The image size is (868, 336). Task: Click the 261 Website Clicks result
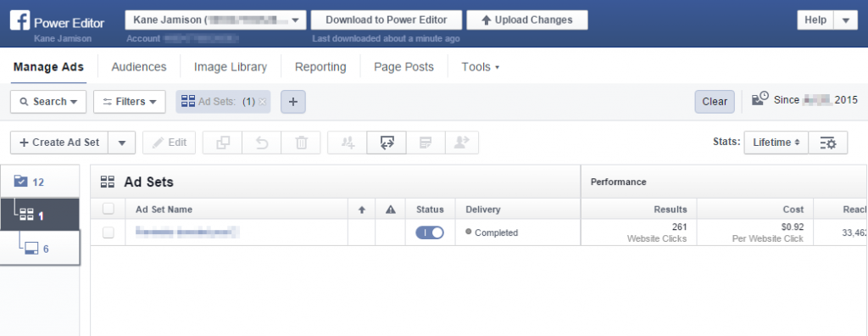(657, 232)
